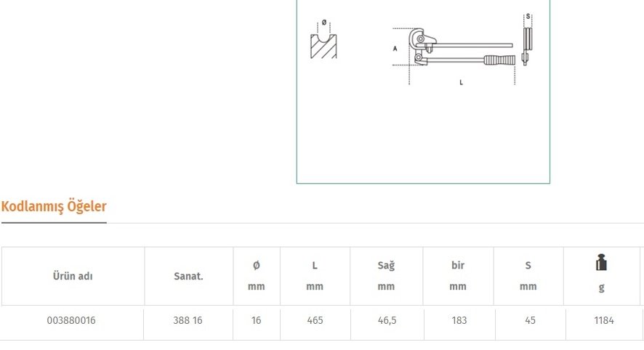Screen dimensions: 644x350
Task: Click the Ürün adı column header
Action: click(73, 276)
